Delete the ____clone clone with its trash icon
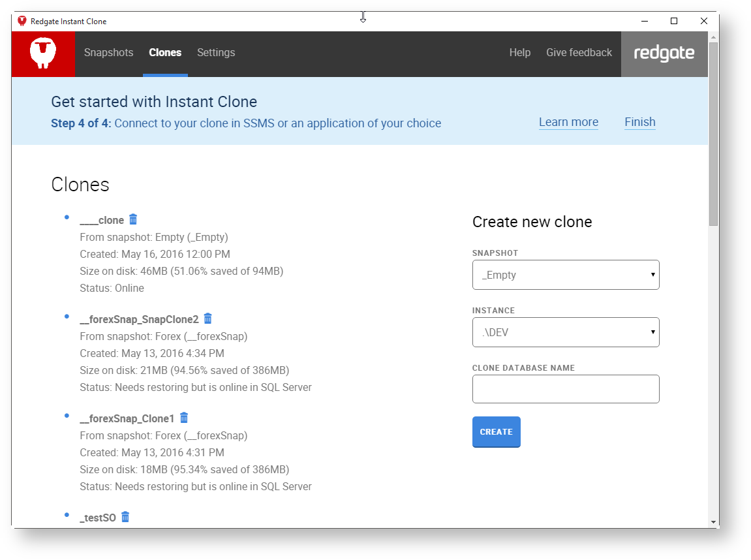The width and height of the screenshot is (751, 560). 133,219
